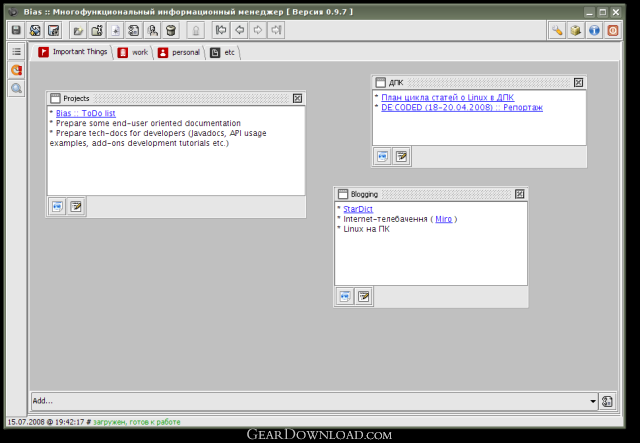The height and width of the screenshot is (443, 640).
Task: Click first bottom icon in ДПК panel
Action: click(382, 156)
